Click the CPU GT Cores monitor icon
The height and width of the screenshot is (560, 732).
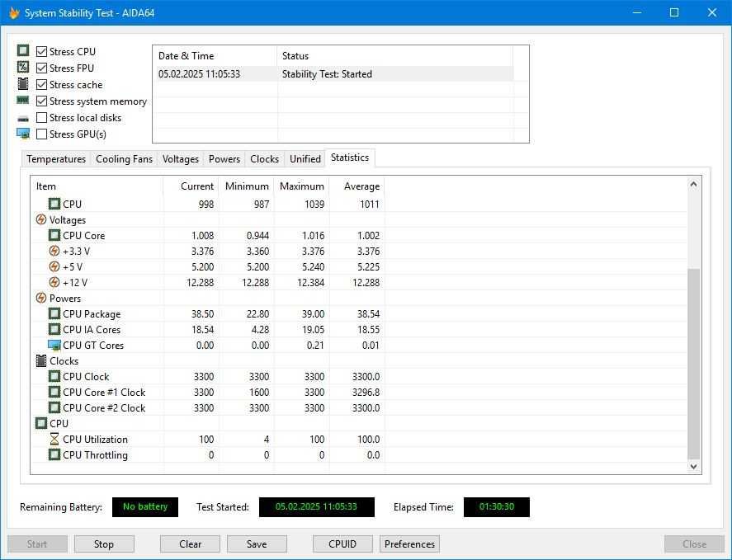click(54, 346)
